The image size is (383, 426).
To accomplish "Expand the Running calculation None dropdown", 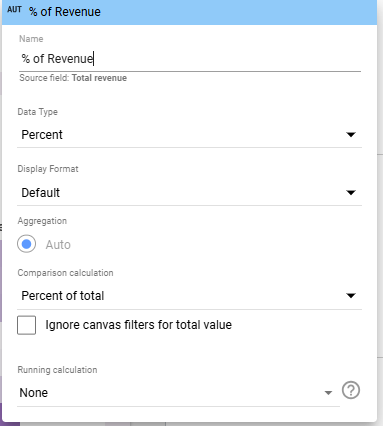I will tap(178, 393).
